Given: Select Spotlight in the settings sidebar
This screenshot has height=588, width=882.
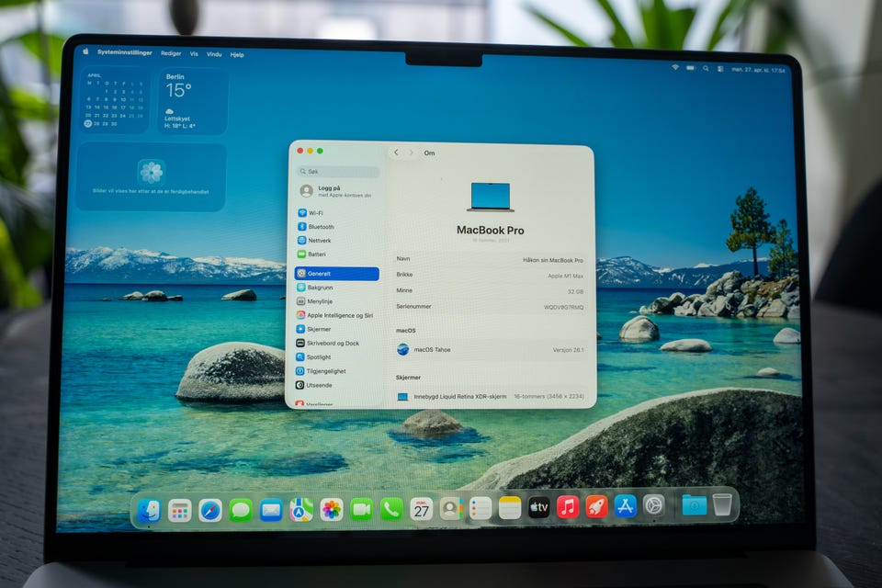Looking at the screenshot, I should tap(336, 357).
